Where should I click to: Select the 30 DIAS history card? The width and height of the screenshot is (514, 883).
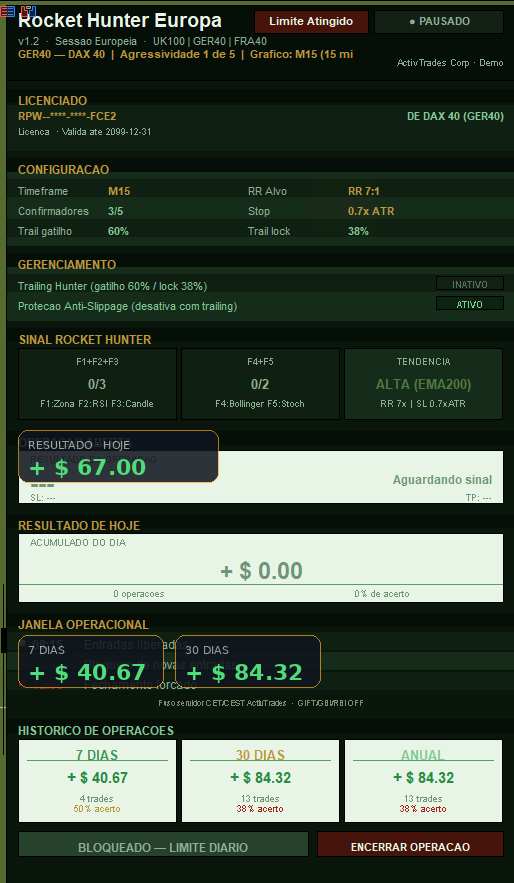pyautogui.click(x=261, y=781)
